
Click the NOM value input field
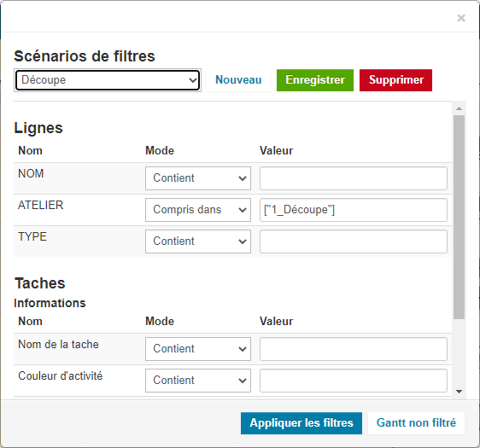tap(354, 178)
